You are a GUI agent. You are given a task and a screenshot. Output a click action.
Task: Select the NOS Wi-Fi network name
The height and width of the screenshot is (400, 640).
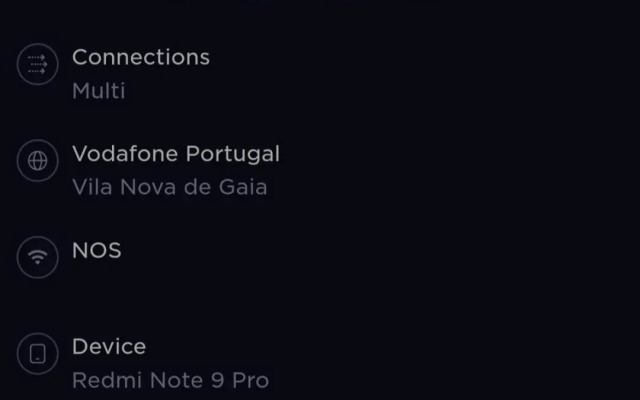pyautogui.click(x=97, y=250)
